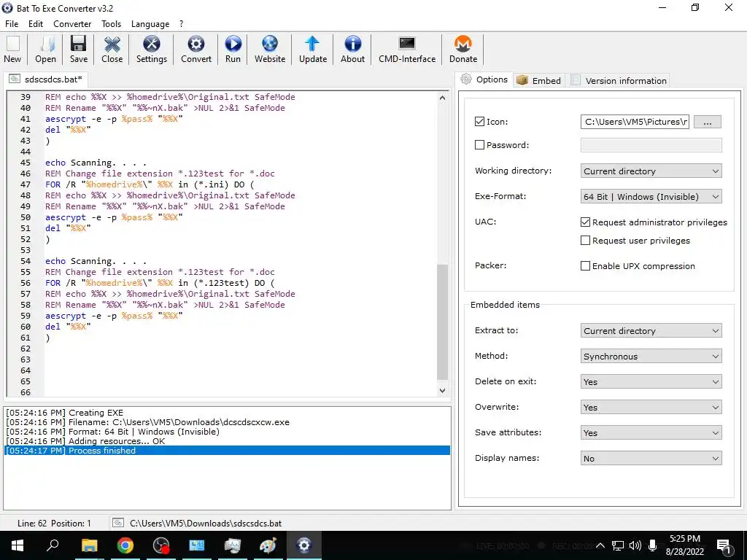747x560 pixels.
Task: Click the network tray icon
Action: pyautogui.click(x=618, y=545)
